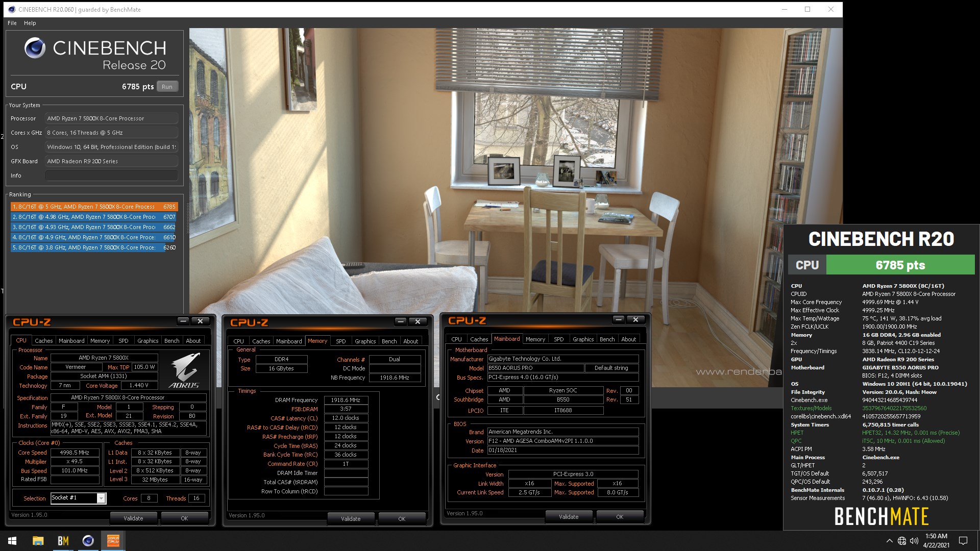
Task: Switch to Cinebench taskbar icon
Action: (x=88, y=541)
